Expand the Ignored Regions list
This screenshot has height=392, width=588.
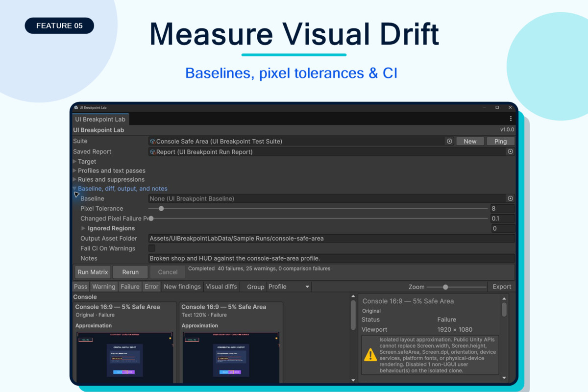coord(83,228)
